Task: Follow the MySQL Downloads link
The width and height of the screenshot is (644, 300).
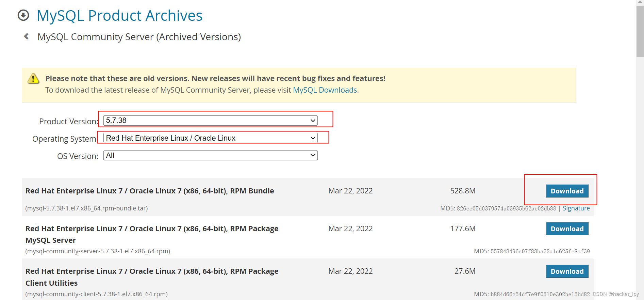Action: coord(325,90)
